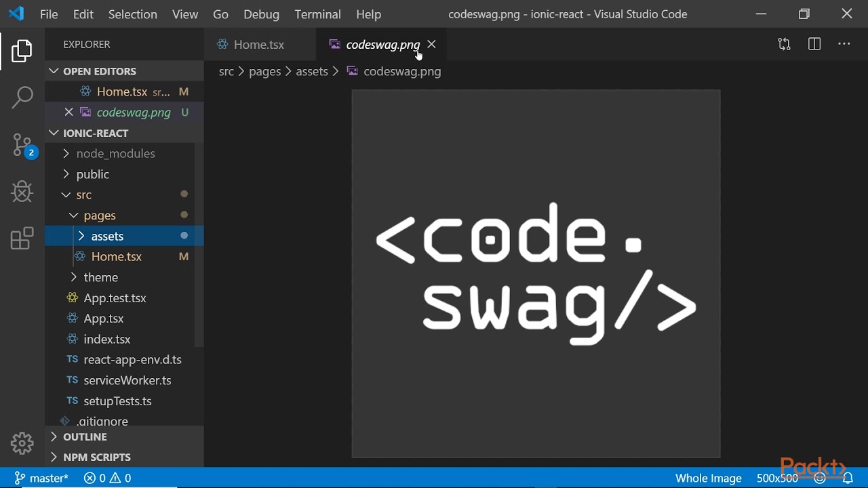
Task: Open the Search view in activity bar
Action: click(22, 97)
